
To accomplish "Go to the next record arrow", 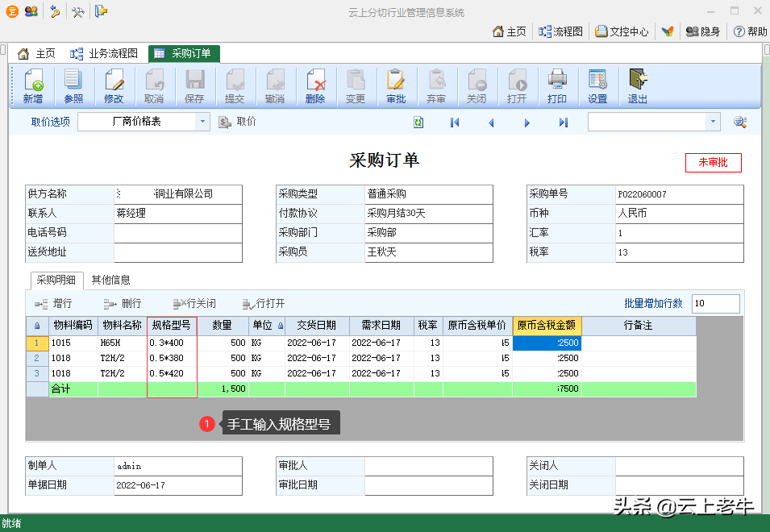I will (x=527, y=123).
